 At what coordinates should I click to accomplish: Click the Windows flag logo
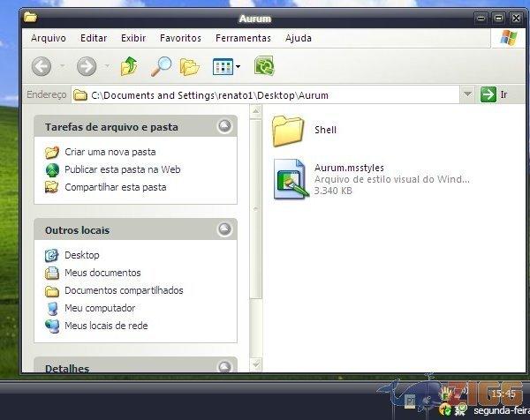coord(509,38)
